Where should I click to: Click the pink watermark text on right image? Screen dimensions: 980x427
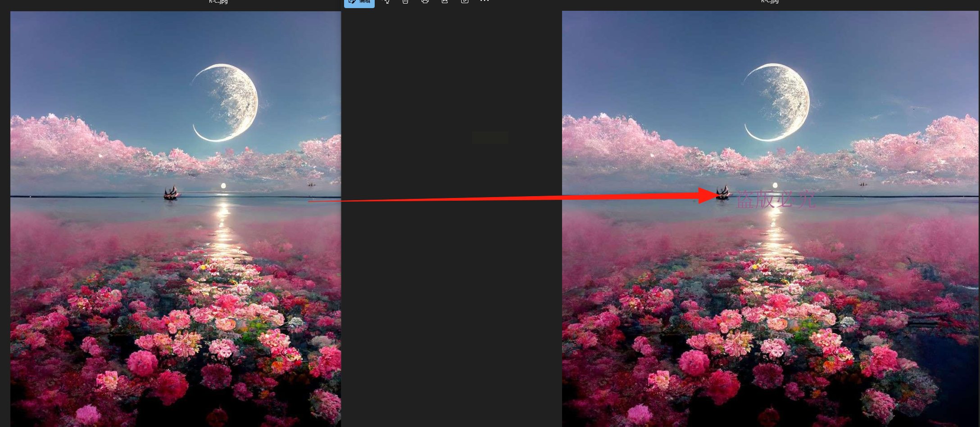776,199
